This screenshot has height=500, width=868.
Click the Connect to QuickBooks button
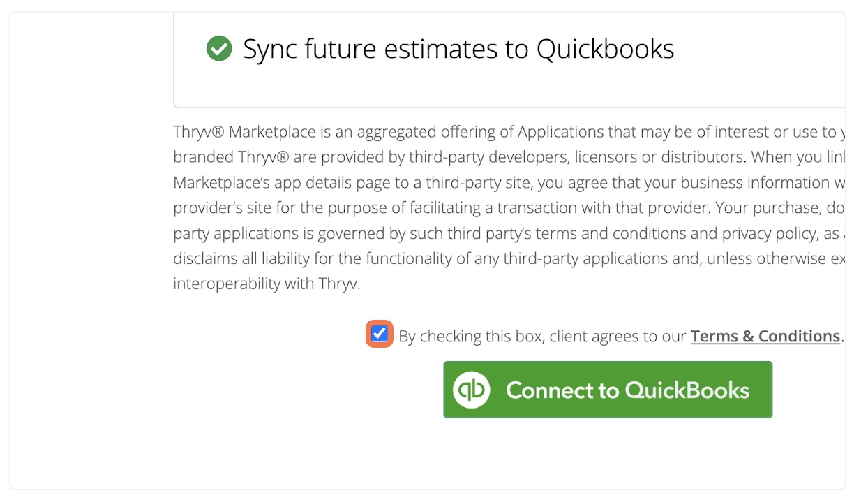coord(608,390)
